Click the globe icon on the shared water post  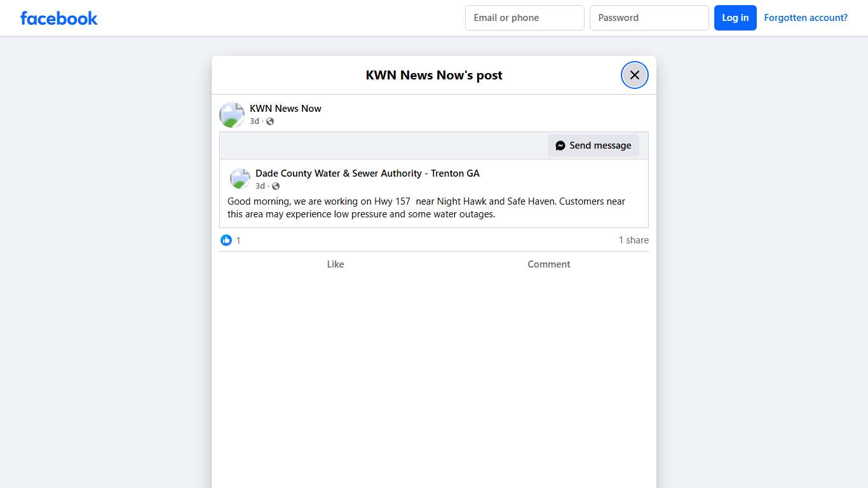tap(275, 186)
